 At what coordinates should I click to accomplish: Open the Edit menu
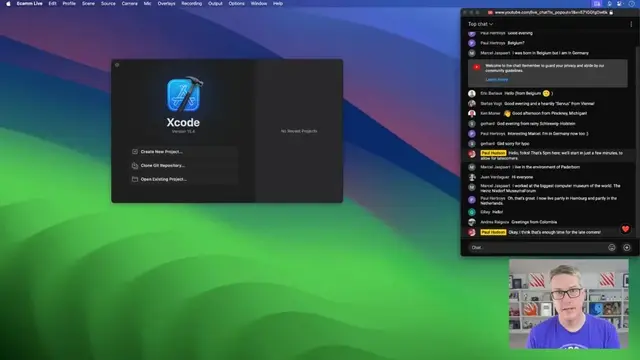tap(52, 4)
